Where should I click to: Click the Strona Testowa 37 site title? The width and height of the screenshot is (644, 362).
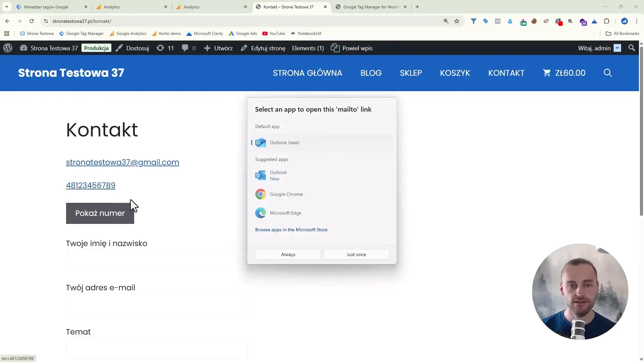click(x=71, y=73)
